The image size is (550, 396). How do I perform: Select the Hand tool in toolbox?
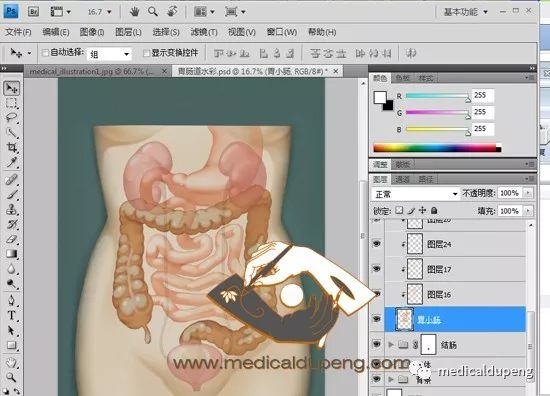pyautogui.click(x=12, y=362)
